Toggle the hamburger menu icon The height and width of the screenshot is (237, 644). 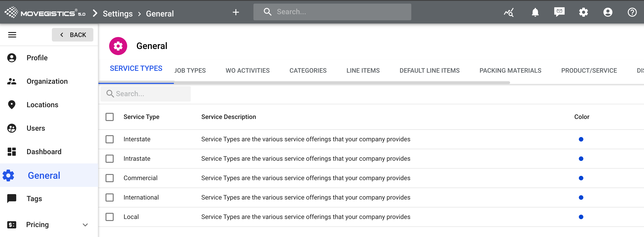[x=12, y=35]
